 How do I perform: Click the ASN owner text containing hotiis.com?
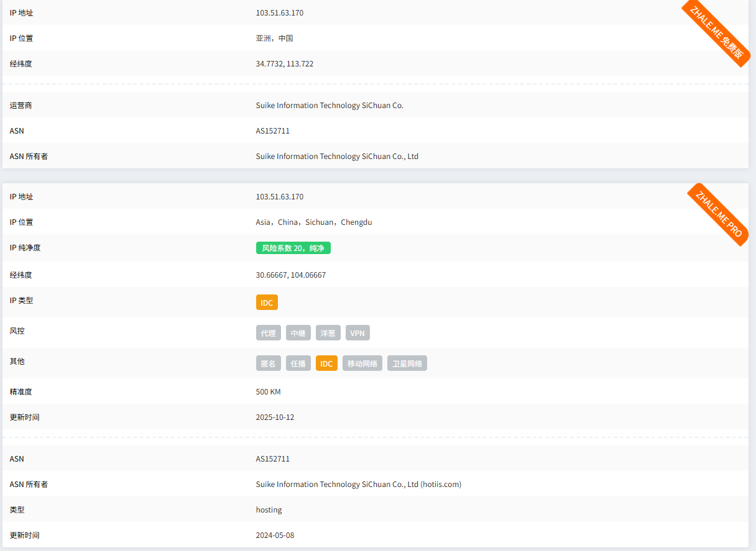[358, 485]
